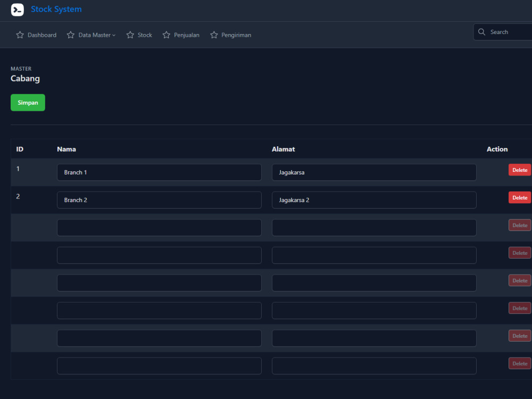Click the ID column header
The image size is (532, 399).
point(20,149)
